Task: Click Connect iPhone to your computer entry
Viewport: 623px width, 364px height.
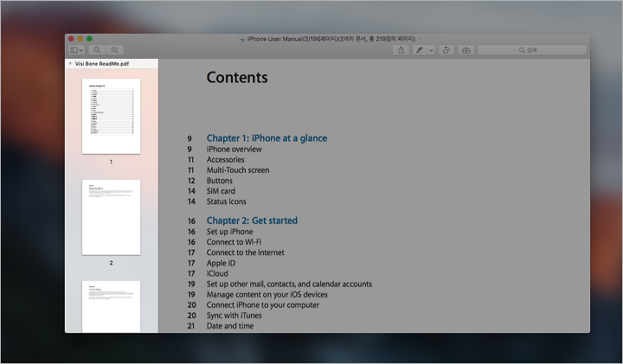Action: pos(263,305)
